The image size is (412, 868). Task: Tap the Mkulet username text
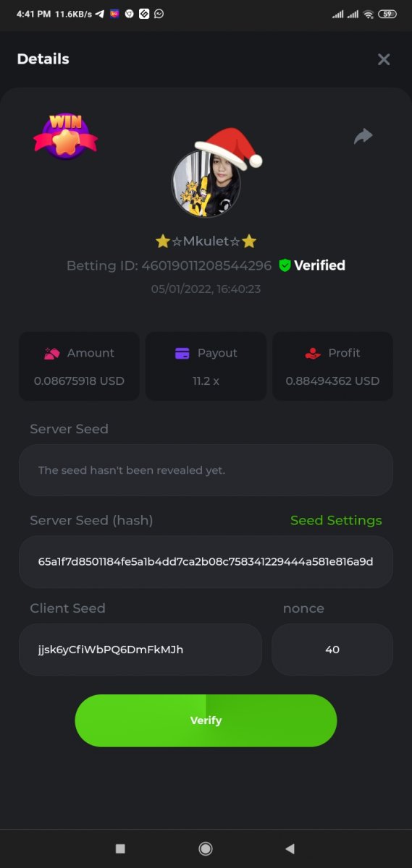point(206,241)
